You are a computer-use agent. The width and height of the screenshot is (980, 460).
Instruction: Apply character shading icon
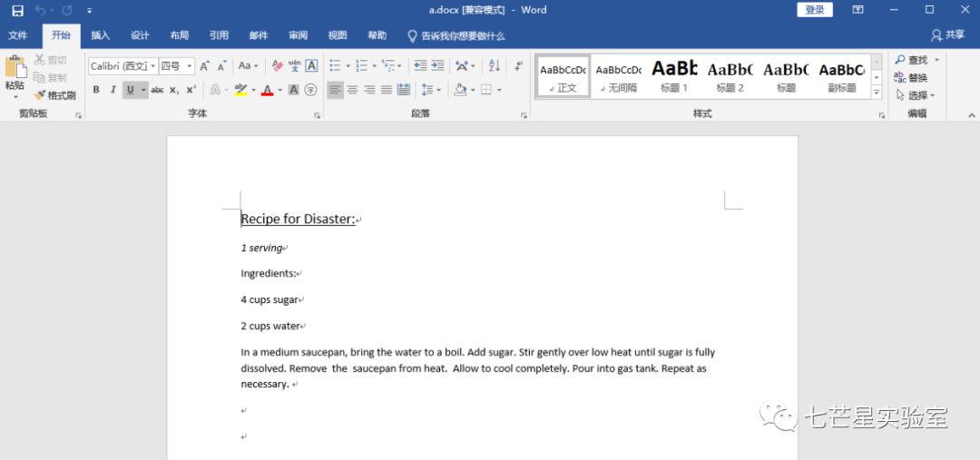[294, 90]
